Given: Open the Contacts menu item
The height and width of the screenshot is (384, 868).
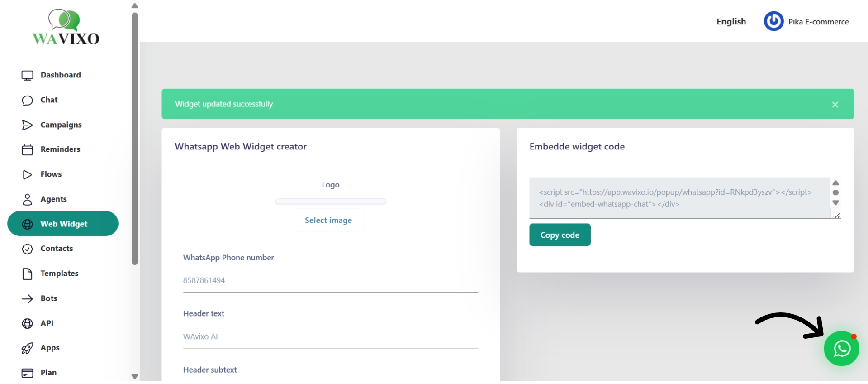Looking at the screenshot, I should coord(57,249).
